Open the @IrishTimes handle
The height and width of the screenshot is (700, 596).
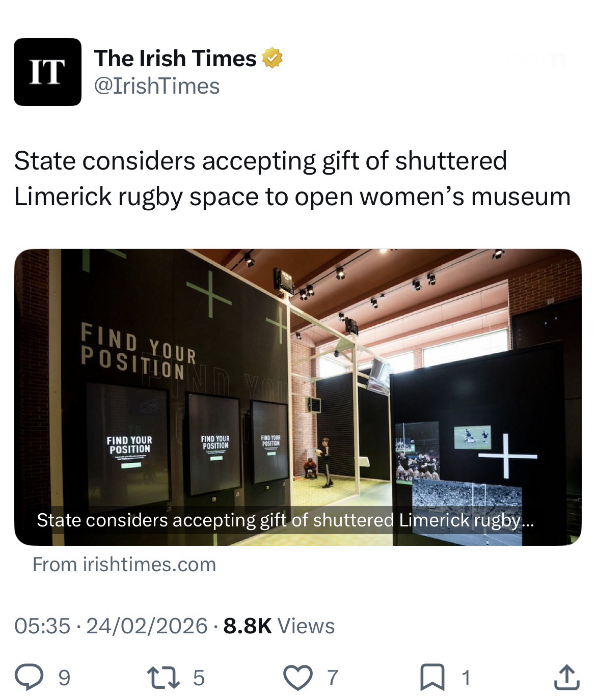click(x=156, y=86)
